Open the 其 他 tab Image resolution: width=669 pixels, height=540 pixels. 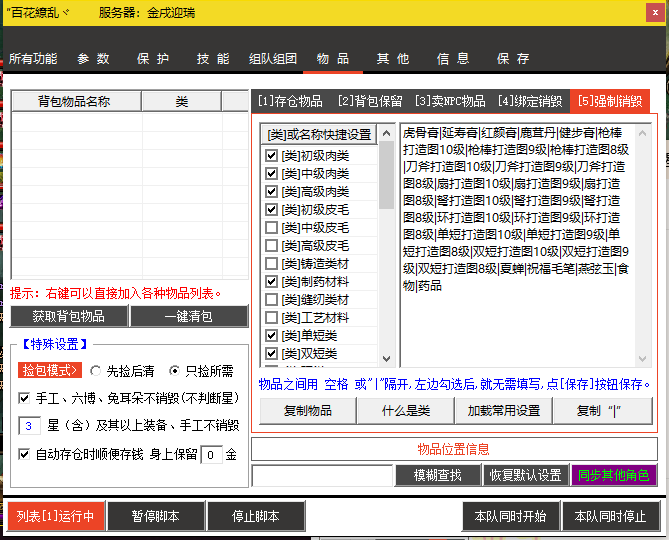tap(393, 59)
